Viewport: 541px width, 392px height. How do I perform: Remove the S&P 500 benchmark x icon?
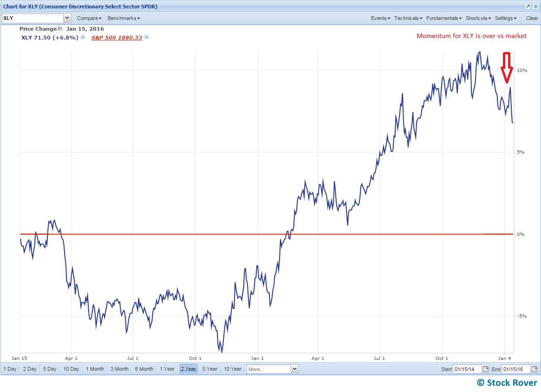(147, 37)
